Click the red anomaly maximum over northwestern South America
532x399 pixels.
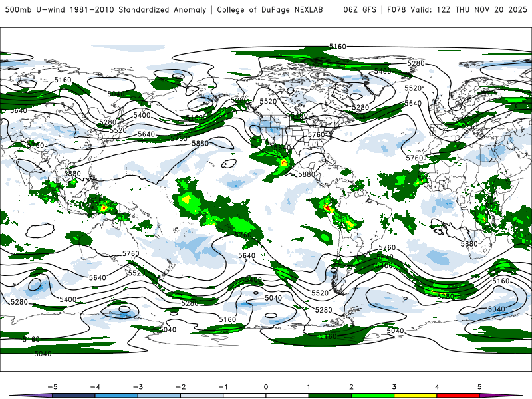click(x=327, y=207)
